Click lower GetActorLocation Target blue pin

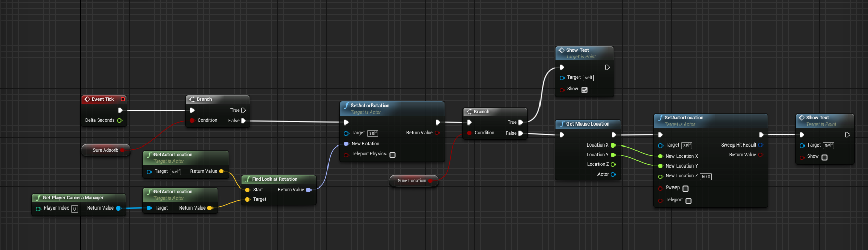(149, 208)
